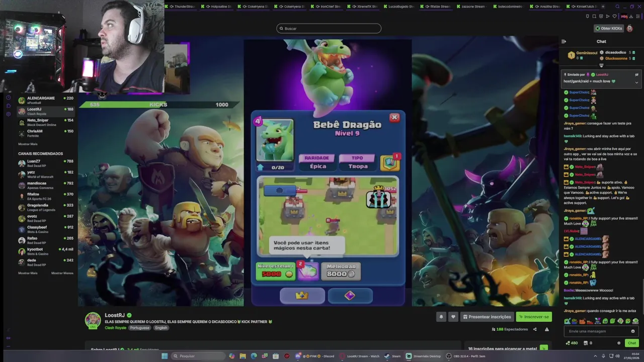Click the Inscrever-se button
The width and height of the screenshot is (644, 362).
click(x=534, y=317)
